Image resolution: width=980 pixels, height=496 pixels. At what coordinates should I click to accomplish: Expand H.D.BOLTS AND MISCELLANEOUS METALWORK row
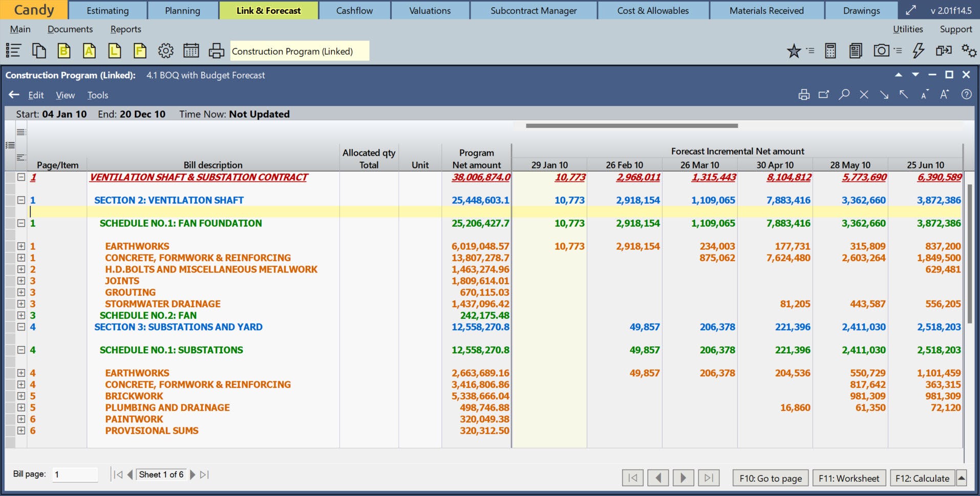[21, 269]
